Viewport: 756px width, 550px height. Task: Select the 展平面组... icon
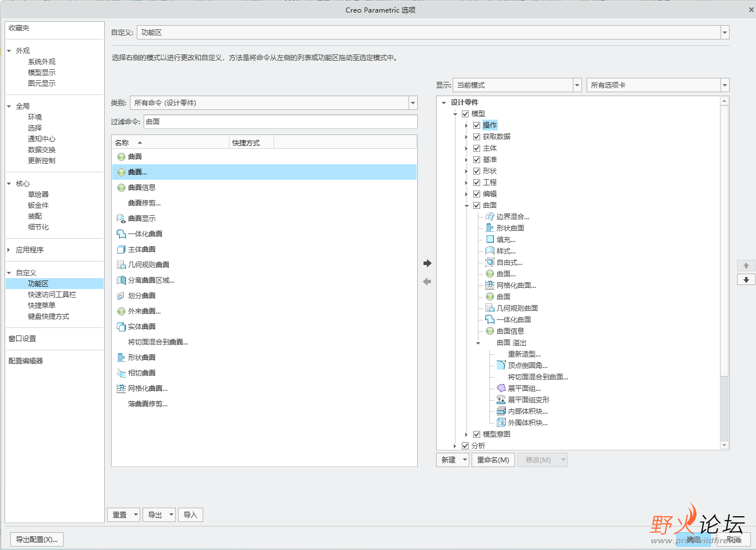(x=501, y=389)
